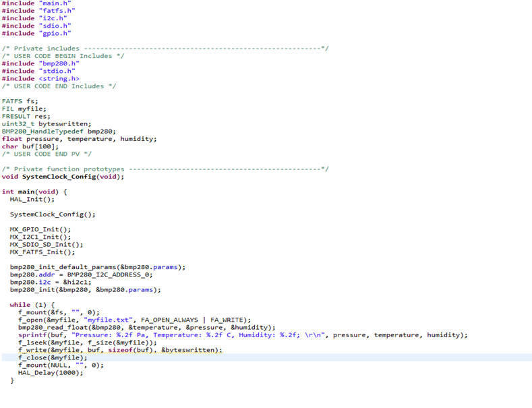Click the bmp280_init_default_params line
This screenshot has width=532, height=408.
(x=98, y=267)
